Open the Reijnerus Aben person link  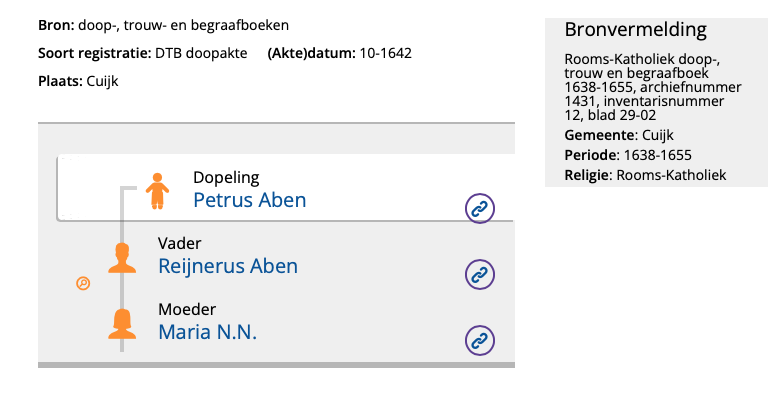point(228,266)
